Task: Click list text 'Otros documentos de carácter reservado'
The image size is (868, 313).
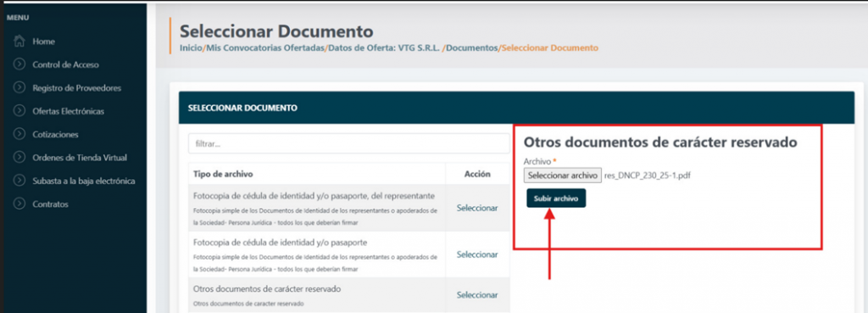Action: pos(267,289)
